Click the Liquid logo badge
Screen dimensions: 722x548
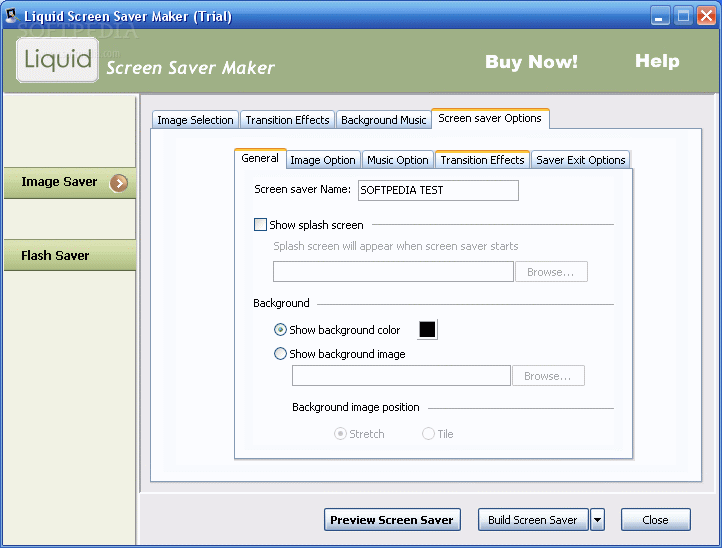tap(58, 60)
